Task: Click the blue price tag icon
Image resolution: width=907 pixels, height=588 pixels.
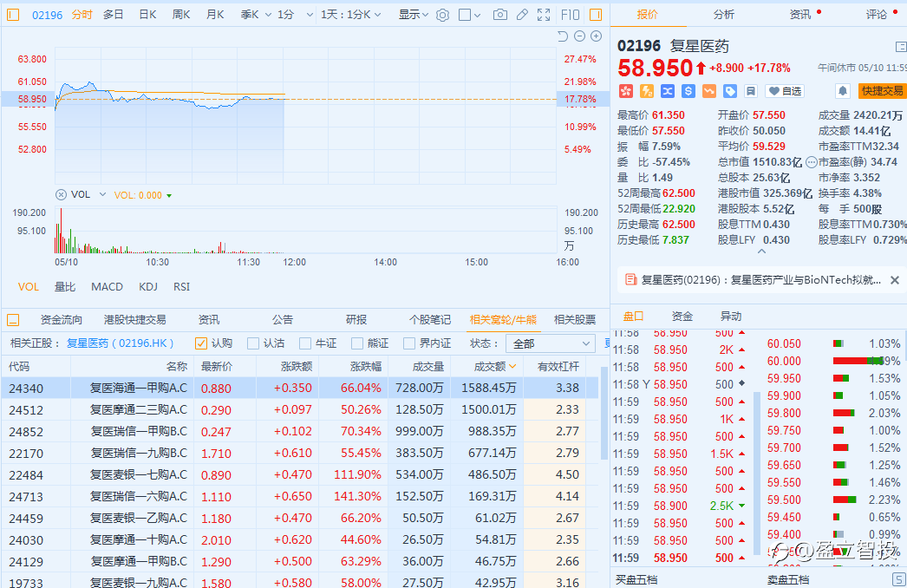Action: pos(730,91)
